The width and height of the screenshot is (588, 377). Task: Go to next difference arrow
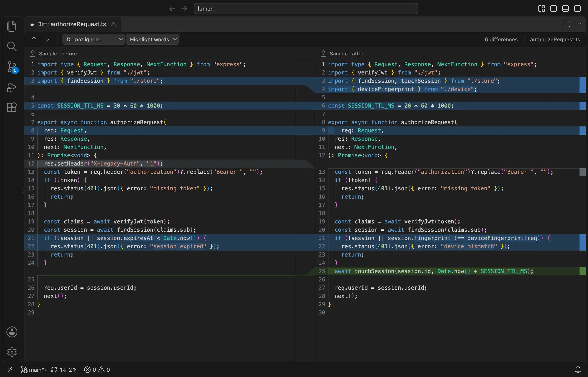click(47, 39)
